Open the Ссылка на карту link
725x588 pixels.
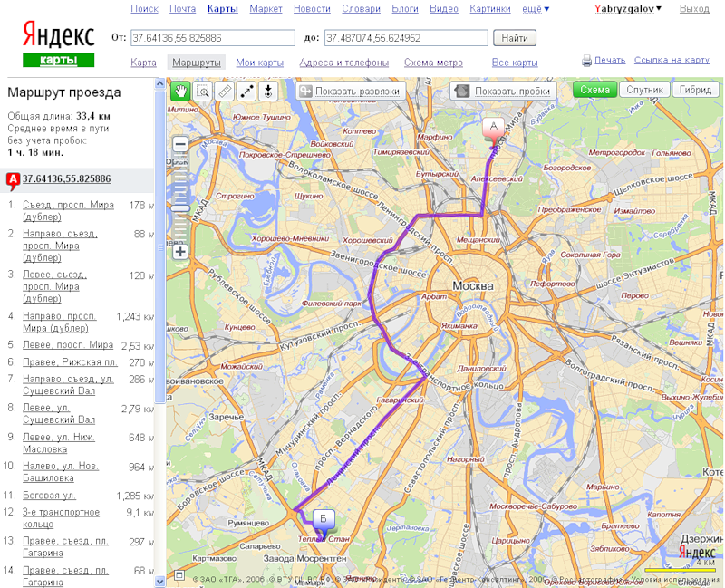pos(672,60)
